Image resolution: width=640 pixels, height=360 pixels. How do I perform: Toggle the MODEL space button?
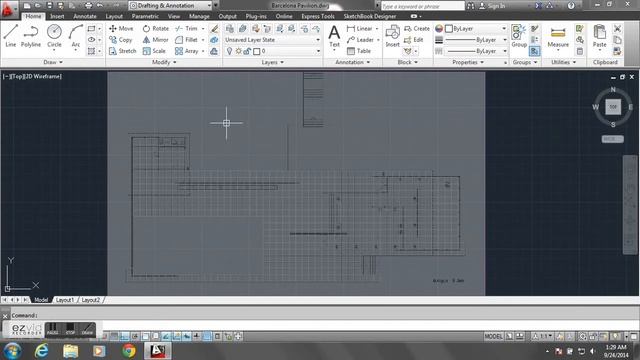click(x=493, y=337)
